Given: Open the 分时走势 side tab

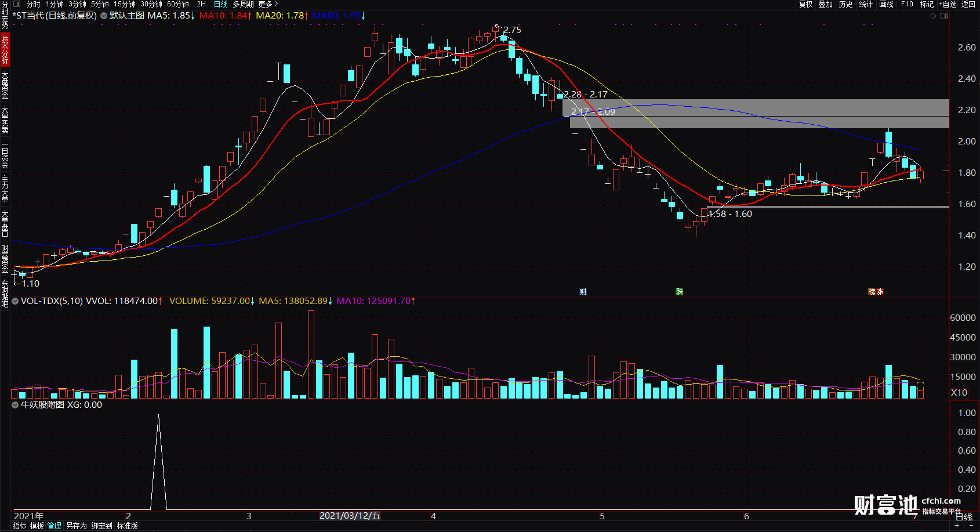Looking at the screenshot, I should click(x=5, y=16).
